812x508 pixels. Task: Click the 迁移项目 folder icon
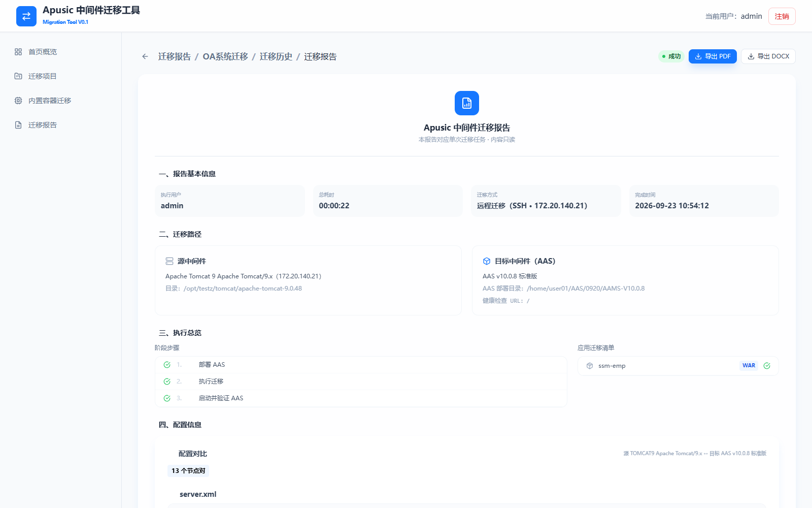coord(18,76)
